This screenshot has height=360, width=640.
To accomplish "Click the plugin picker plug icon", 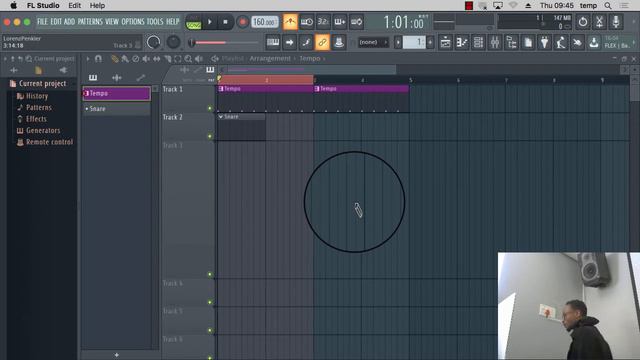I will click(x=544, y=42).
